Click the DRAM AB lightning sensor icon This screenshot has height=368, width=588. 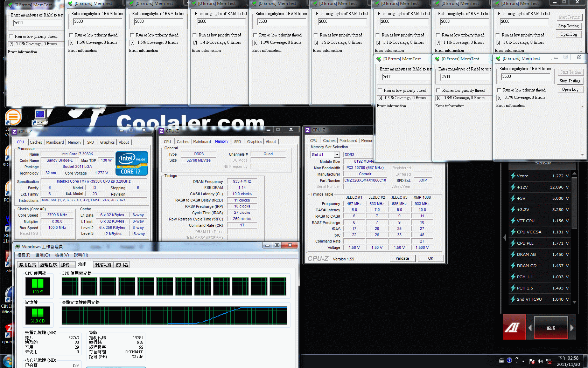coord(513,254)
